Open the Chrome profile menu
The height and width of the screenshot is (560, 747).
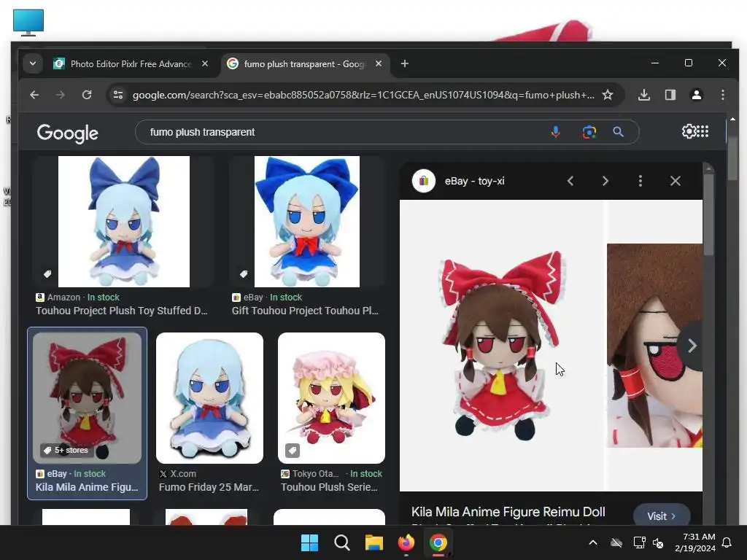point(697,95)
